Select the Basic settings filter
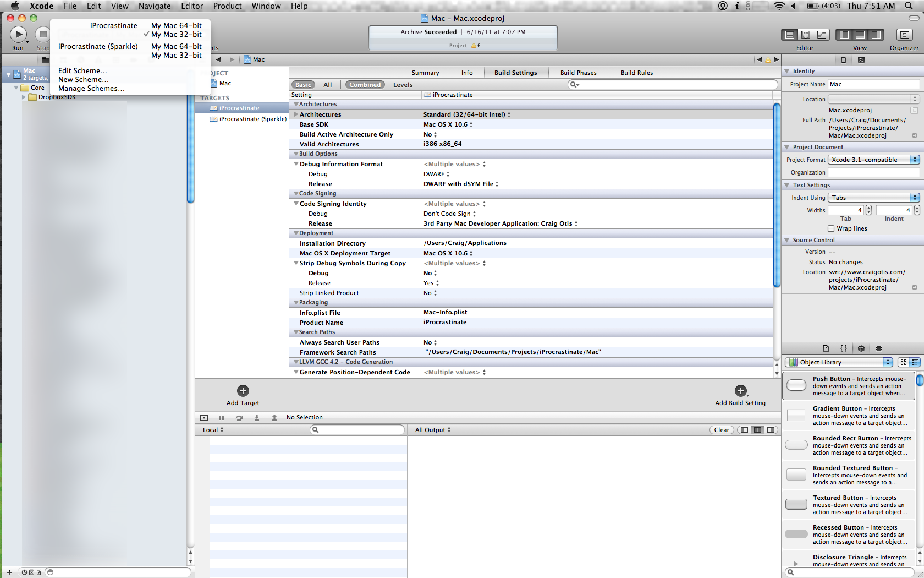Image resolution: width=924 pixels, height=578 pixels. tap(303, 85)
